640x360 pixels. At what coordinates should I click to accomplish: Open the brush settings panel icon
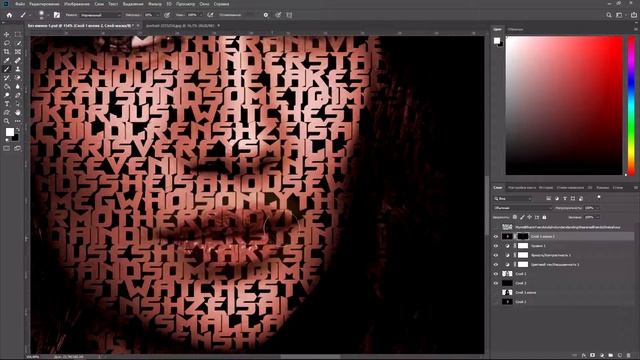tap(57, 15)
